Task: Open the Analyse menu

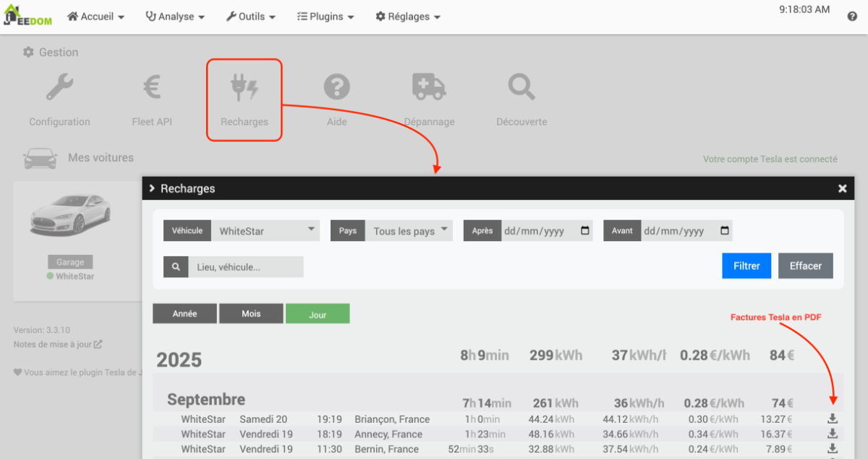Action: click(175, 17)
